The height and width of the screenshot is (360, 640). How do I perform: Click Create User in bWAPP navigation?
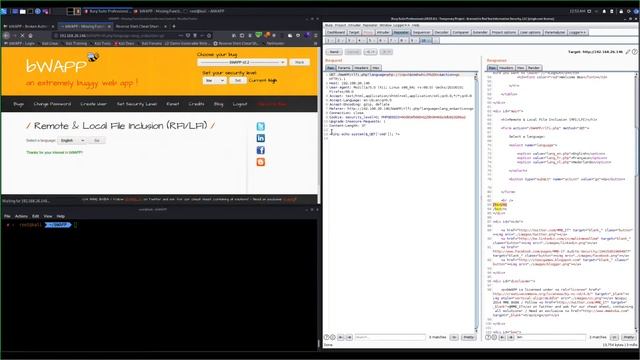93,104
